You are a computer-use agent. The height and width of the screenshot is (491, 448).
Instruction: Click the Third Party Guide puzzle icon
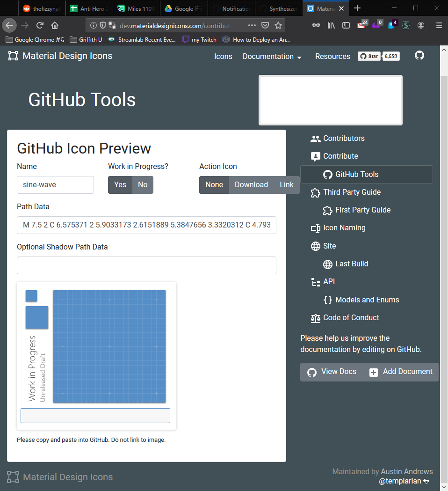pos(315,192)
